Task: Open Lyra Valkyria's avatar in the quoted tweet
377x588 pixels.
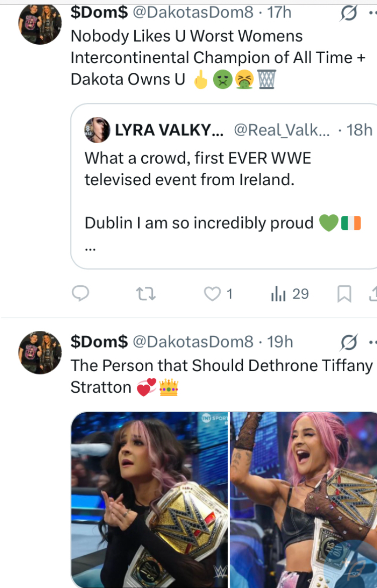Action: click(x=98, y=130)
